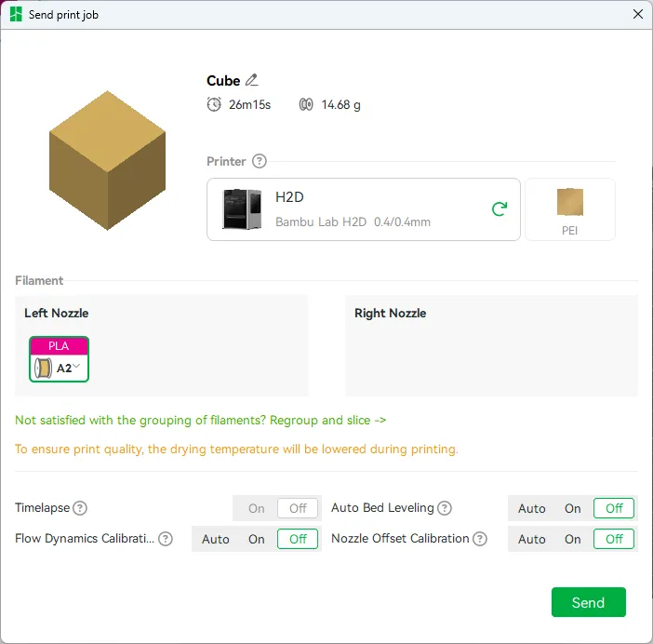The height and width of the screenshot is (644, 653).
Task: Click the cube model preview thumbnail
Action: point(107,160)
